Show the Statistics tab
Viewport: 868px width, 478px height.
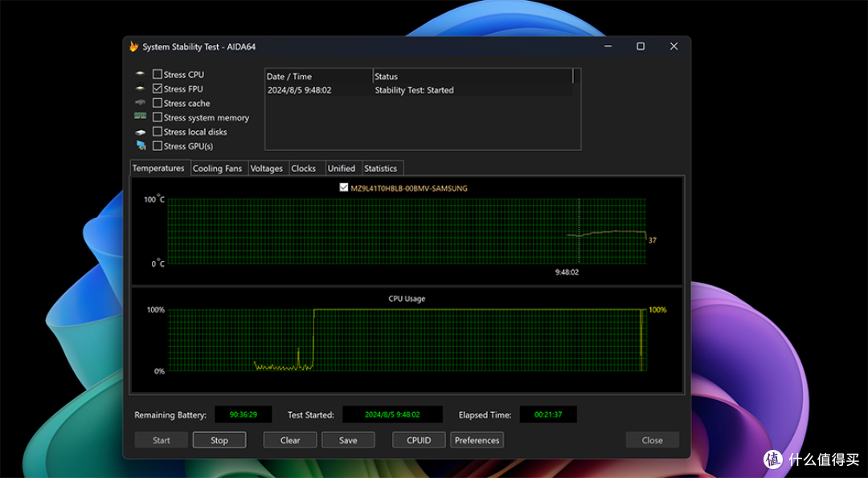380,169
